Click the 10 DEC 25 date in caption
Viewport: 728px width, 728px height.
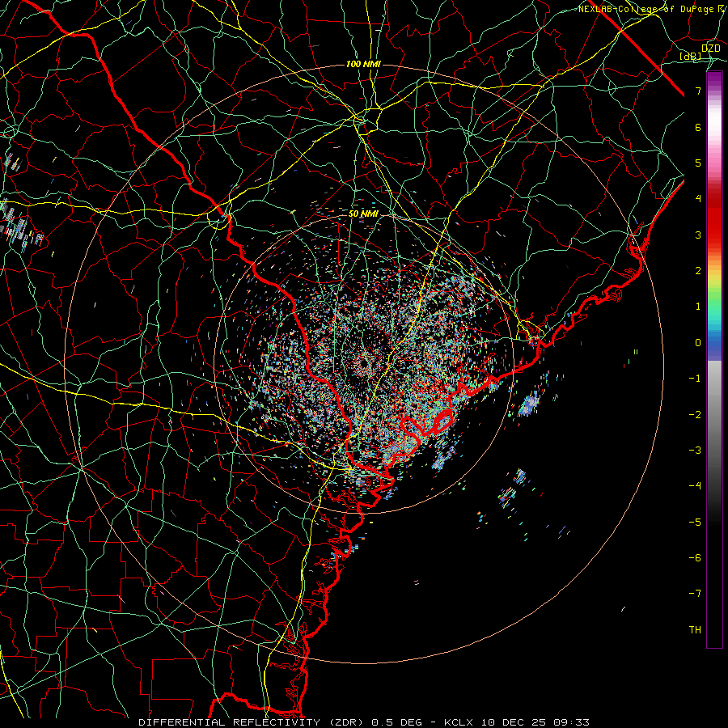[x=514, y=722]
